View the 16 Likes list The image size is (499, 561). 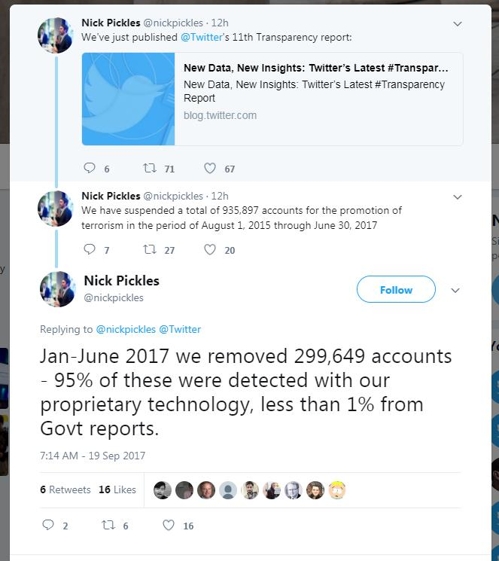point(117,489)
